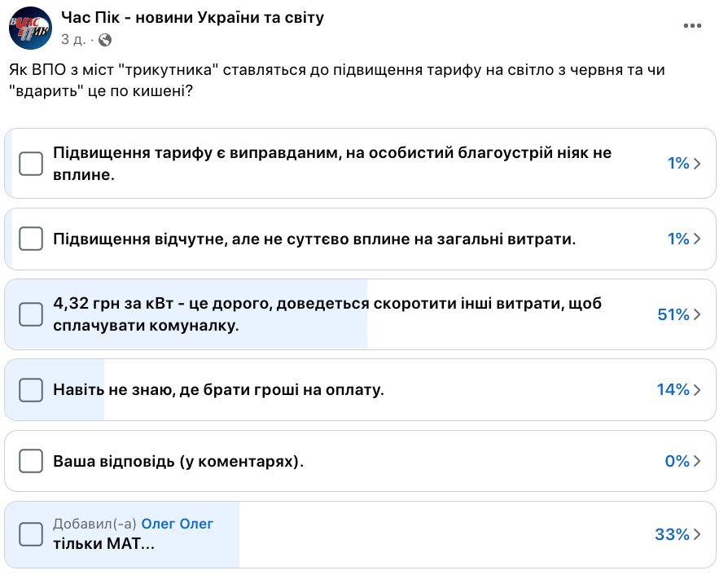The image size is (728, 575).
Task: Click the 'тільки МАТ...' answer text
Action: click(x=103, y=543)
